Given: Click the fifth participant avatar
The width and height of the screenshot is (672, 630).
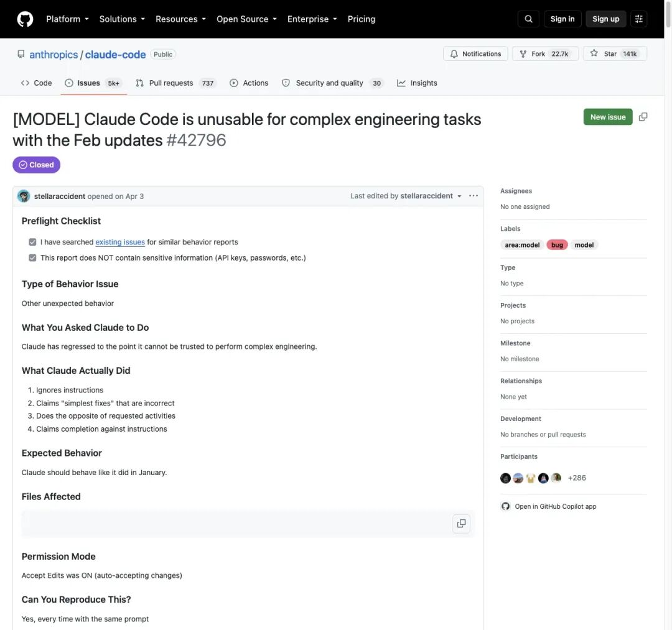Looking at the screenshot, I should pos(556,478).
